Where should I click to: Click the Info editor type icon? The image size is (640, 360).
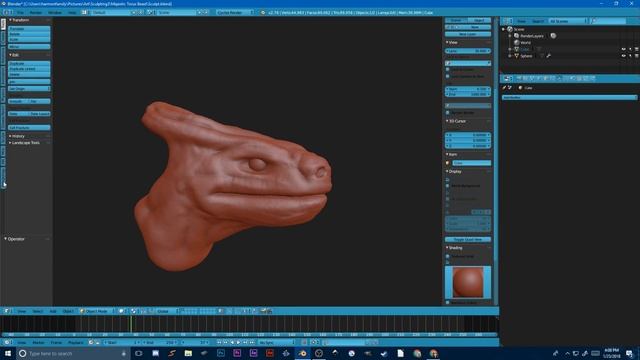coord(7,13)
